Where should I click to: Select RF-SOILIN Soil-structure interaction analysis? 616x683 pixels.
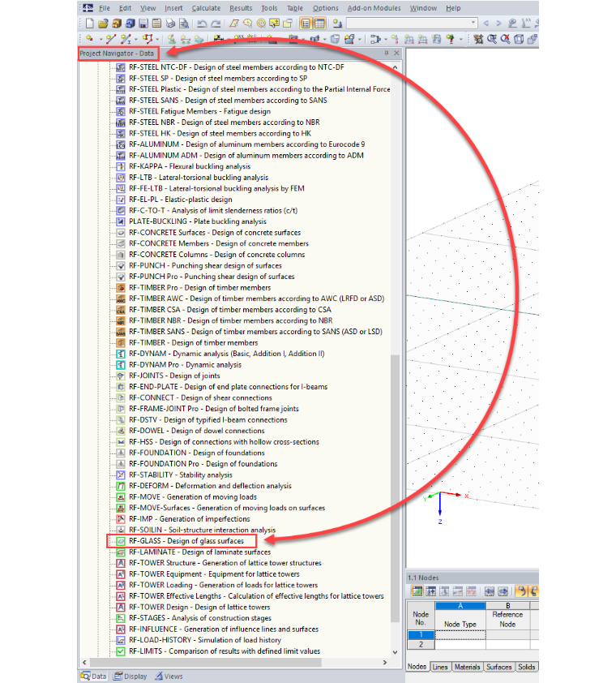coord(202,530)
